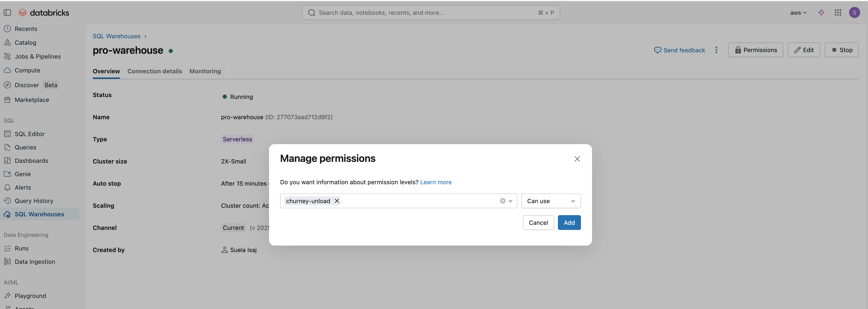Open the Databricks Assistant sparkle icon
Viewport: 868px width, 309px height.
pyautogui.click(x=821, y=12)
